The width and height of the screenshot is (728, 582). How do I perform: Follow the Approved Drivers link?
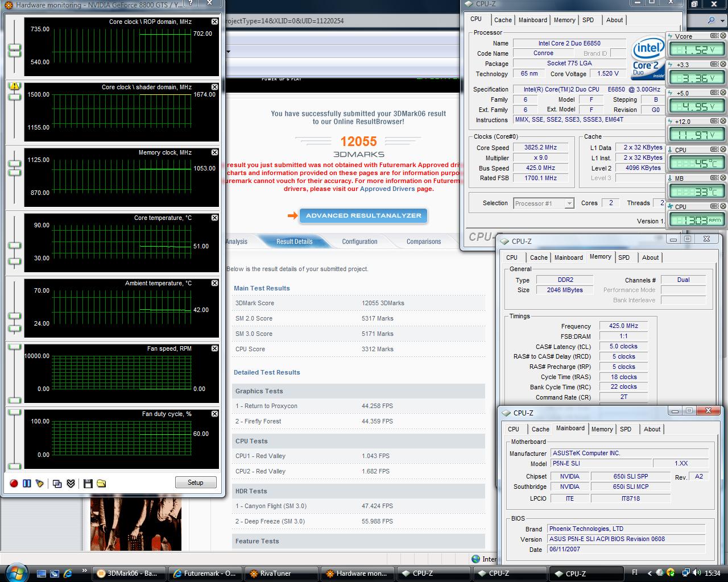(387, 189)
